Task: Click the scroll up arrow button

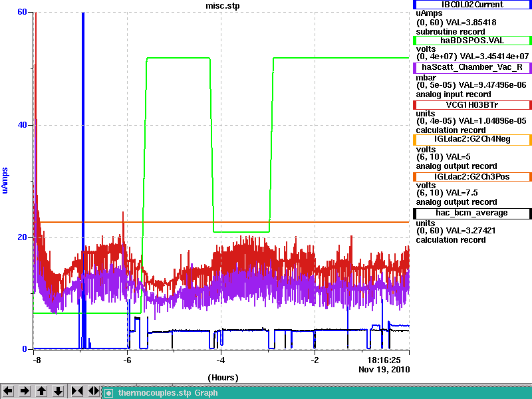Action: [41, 391]
